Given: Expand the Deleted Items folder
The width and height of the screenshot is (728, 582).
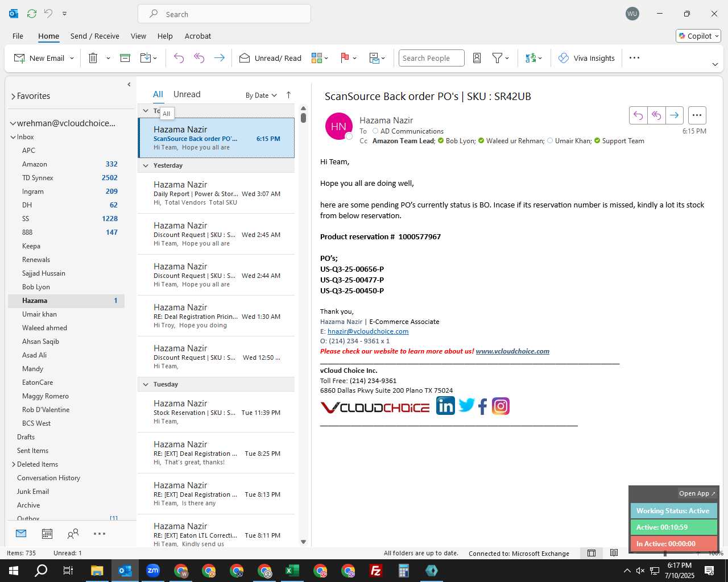Looking at the screenshot, I should [14, 464].
